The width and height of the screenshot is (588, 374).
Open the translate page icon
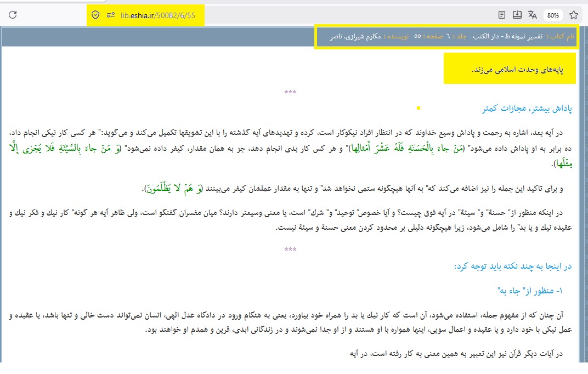(x=533, y=15)
